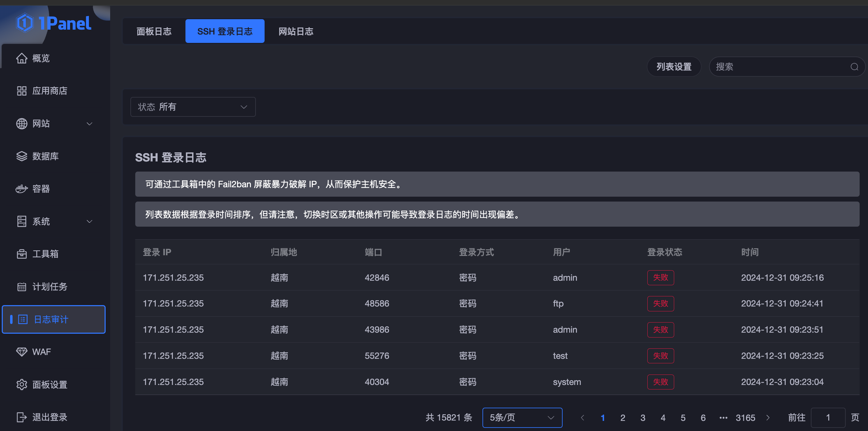Click the 1Panel logo icon
This screenshot has width=868, height=431.
pos(25,23)
